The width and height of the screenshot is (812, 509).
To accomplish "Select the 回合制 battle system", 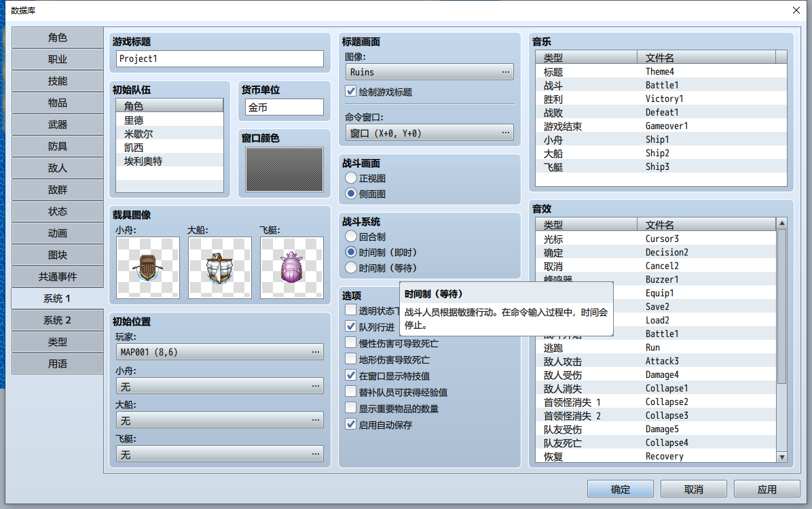I will pos(351,236).
